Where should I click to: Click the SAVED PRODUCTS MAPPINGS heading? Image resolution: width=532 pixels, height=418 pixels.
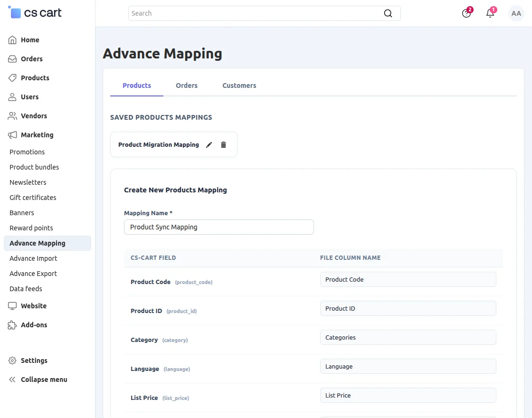161,117
